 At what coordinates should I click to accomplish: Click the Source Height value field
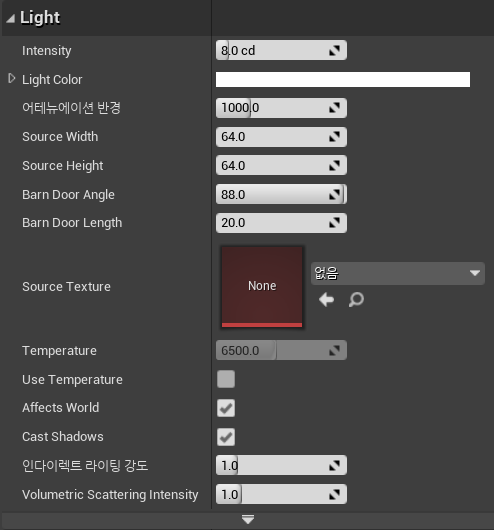[x=281, y=166]
